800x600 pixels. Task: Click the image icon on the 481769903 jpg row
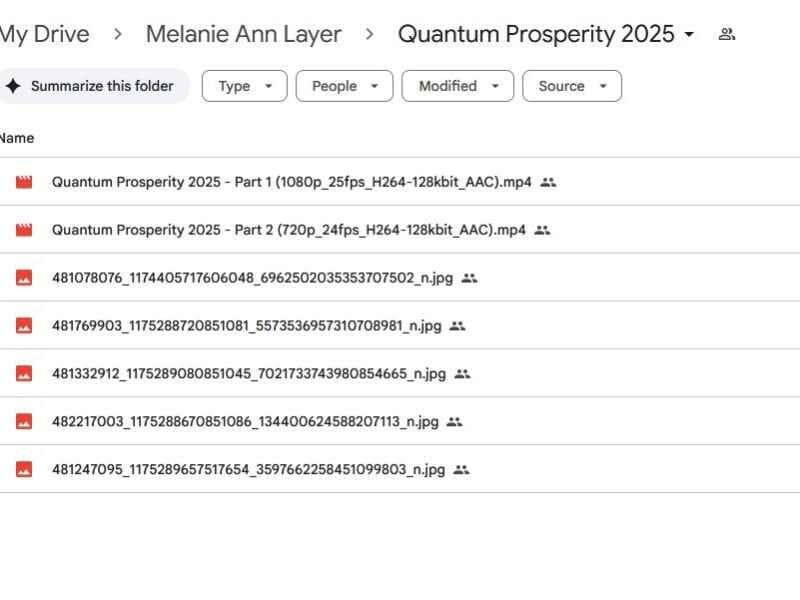tap(26, 326)
